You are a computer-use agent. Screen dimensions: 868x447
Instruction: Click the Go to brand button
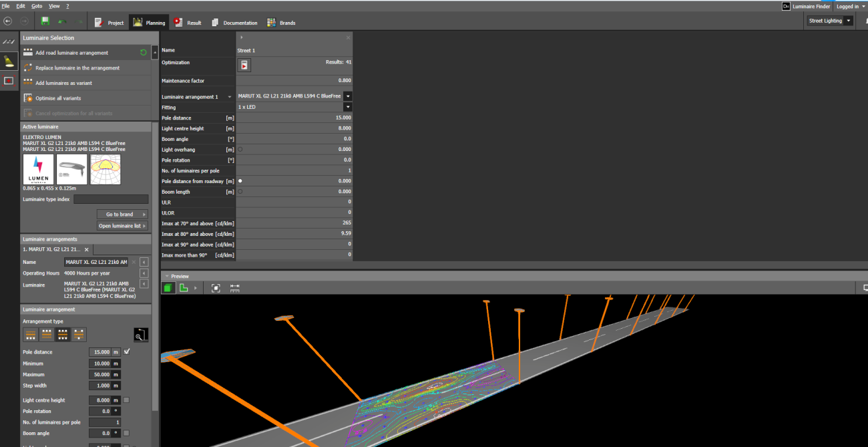point(122,214)
